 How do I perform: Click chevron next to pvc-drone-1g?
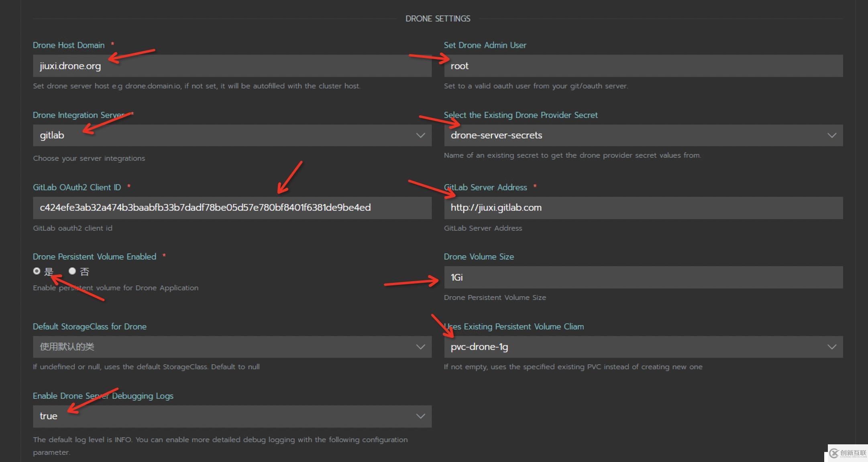[x=832, y=347]
